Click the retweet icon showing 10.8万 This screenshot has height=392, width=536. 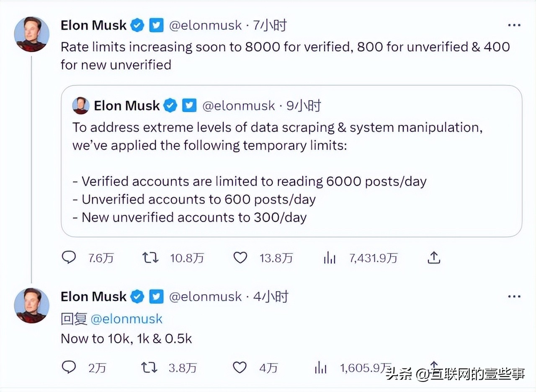coord(149,258)
